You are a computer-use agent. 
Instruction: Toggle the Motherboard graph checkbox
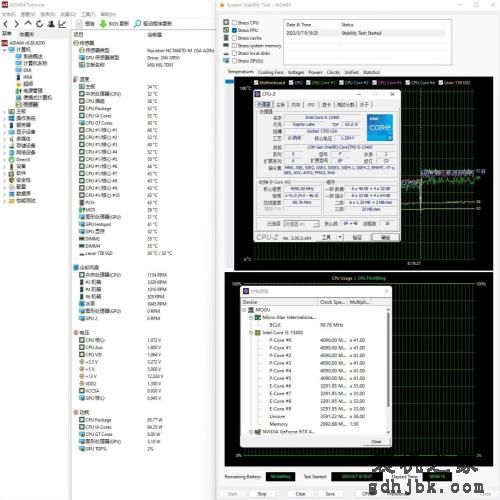[x=256, y=82]
